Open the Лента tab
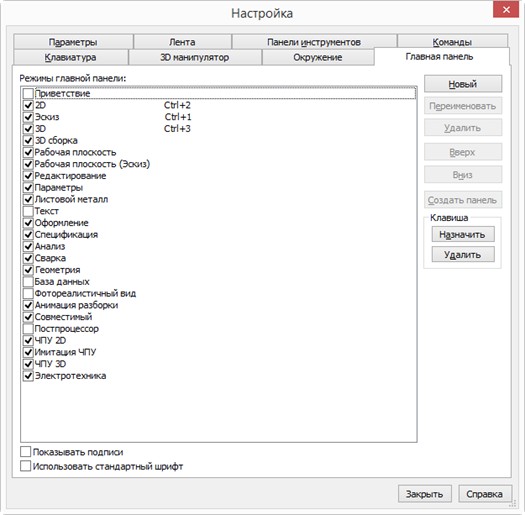The width and height of the screenshot is (525, 515). coord(182,42)
